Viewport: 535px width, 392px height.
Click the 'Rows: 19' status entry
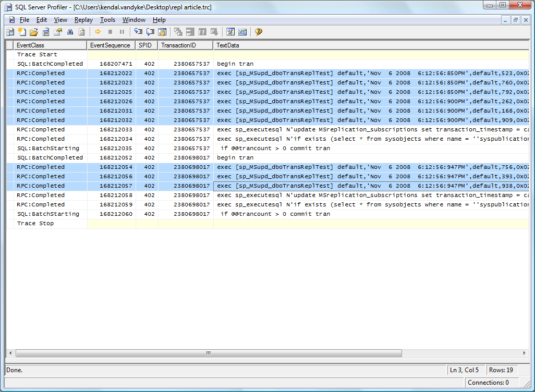[501, 370]
